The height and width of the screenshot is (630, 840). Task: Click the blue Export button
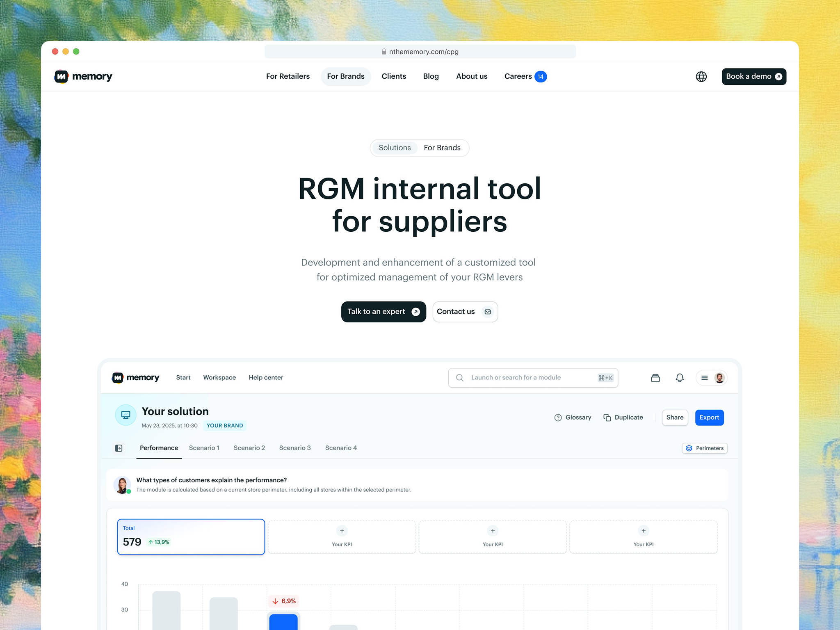click(x=709, y=418)
